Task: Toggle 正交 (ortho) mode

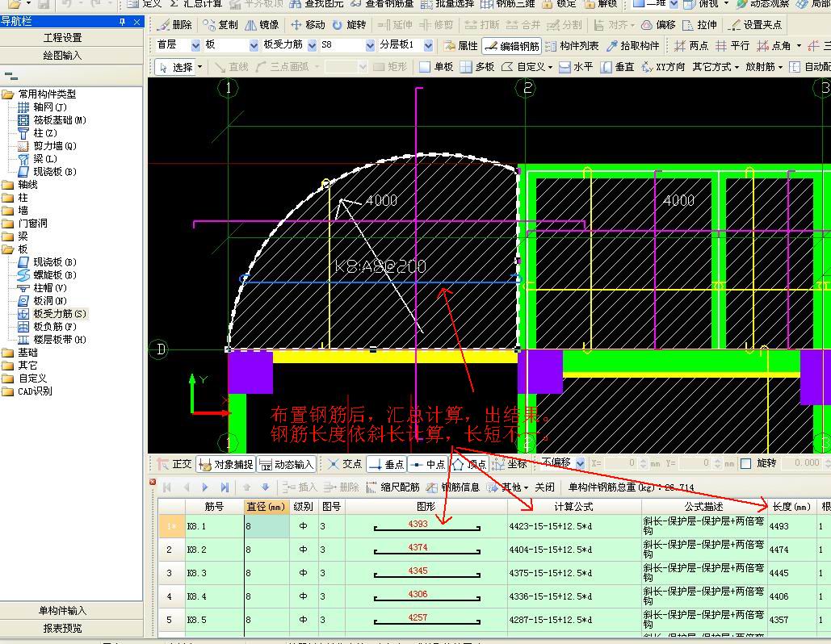Action: [x=174, y=464]
